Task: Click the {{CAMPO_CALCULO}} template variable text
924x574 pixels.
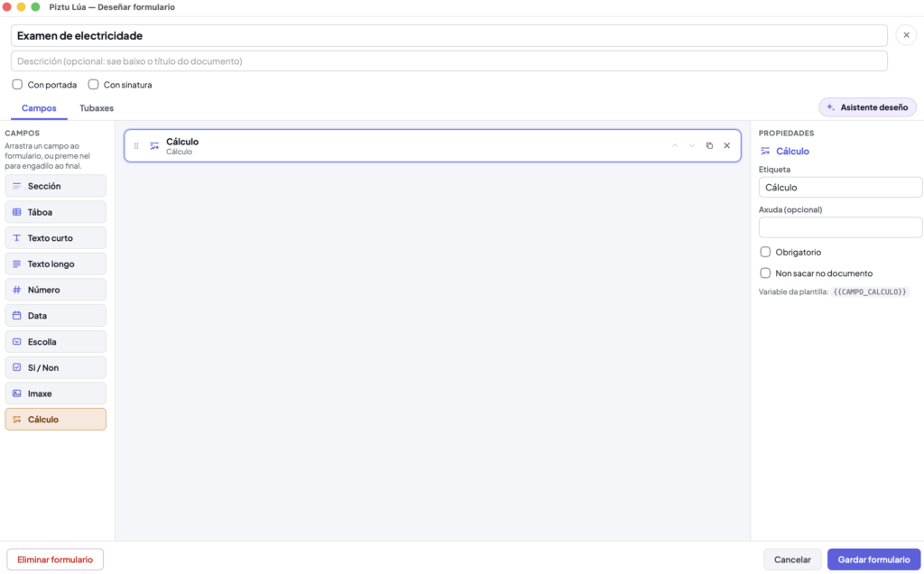Action: click(870, 292)
